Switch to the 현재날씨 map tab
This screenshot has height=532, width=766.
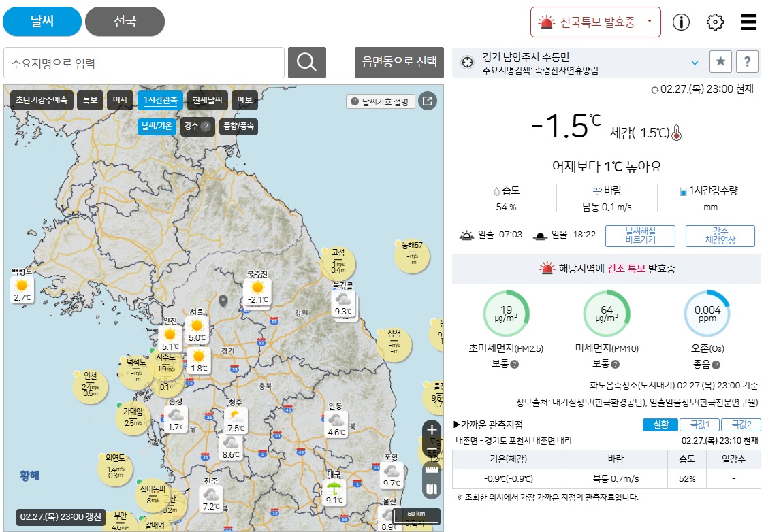[x=207, y=100]
